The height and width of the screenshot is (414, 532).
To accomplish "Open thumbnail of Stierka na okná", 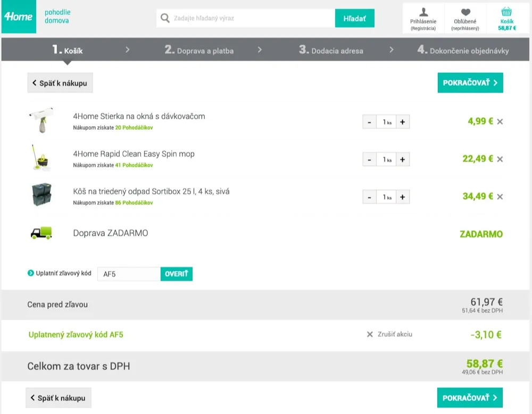I will 41,120.
